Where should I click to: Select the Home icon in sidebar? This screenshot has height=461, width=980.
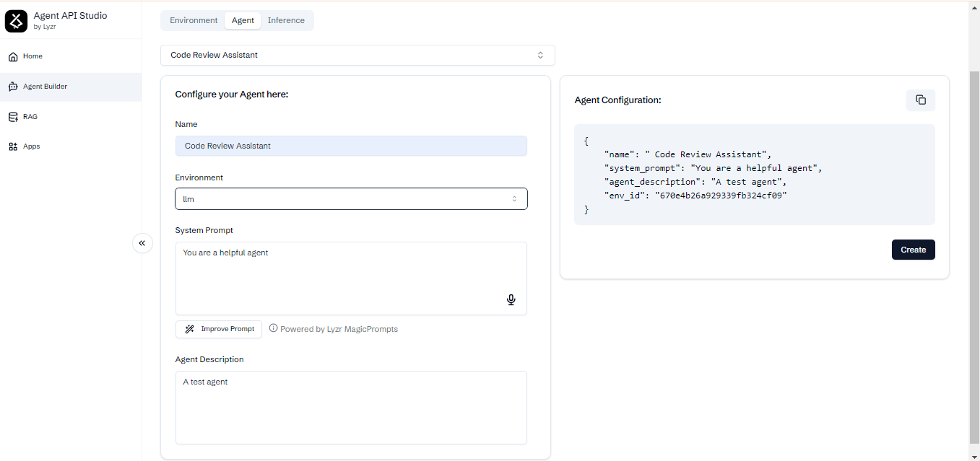tap(12, 56)
